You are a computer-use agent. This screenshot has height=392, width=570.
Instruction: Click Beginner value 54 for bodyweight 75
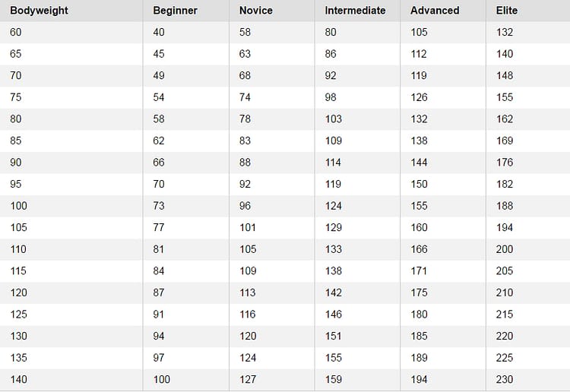(159, 97)
